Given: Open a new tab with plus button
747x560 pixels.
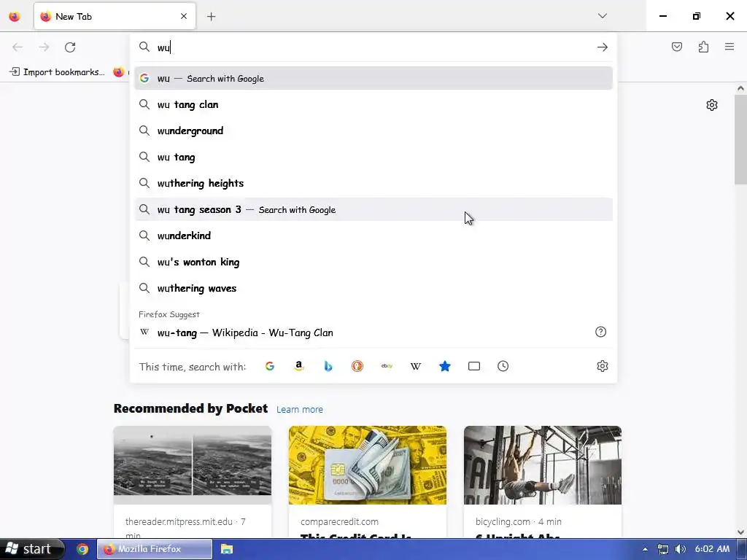Looking at the screenshot, I should (211, 17).
